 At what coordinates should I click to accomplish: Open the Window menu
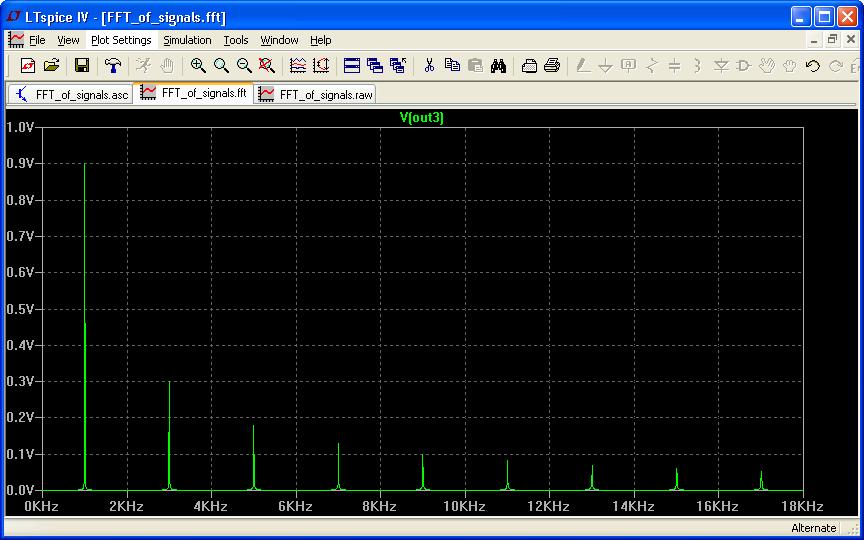point(279,40)
